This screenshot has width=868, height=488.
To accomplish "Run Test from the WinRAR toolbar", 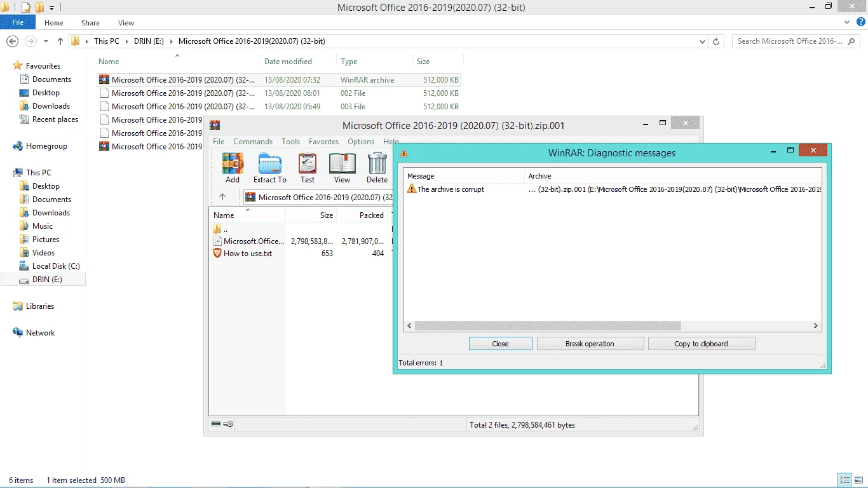I will (x=308, y=168).
